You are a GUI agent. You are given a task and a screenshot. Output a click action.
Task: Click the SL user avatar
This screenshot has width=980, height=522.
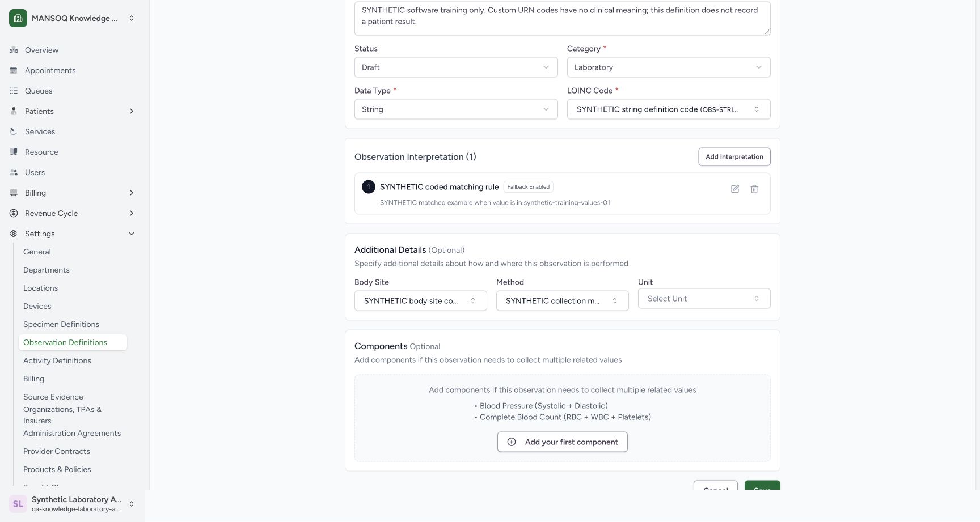pos(18,504)
